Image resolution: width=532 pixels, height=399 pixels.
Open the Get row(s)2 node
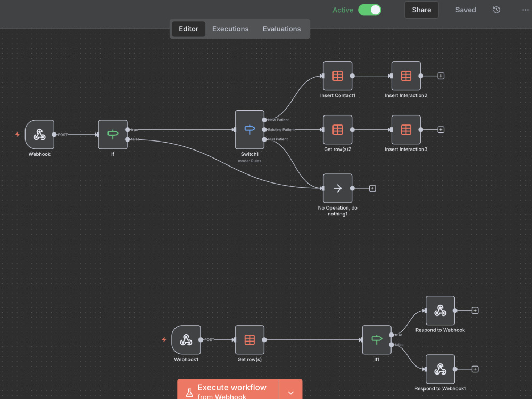[x=337, y=130]
